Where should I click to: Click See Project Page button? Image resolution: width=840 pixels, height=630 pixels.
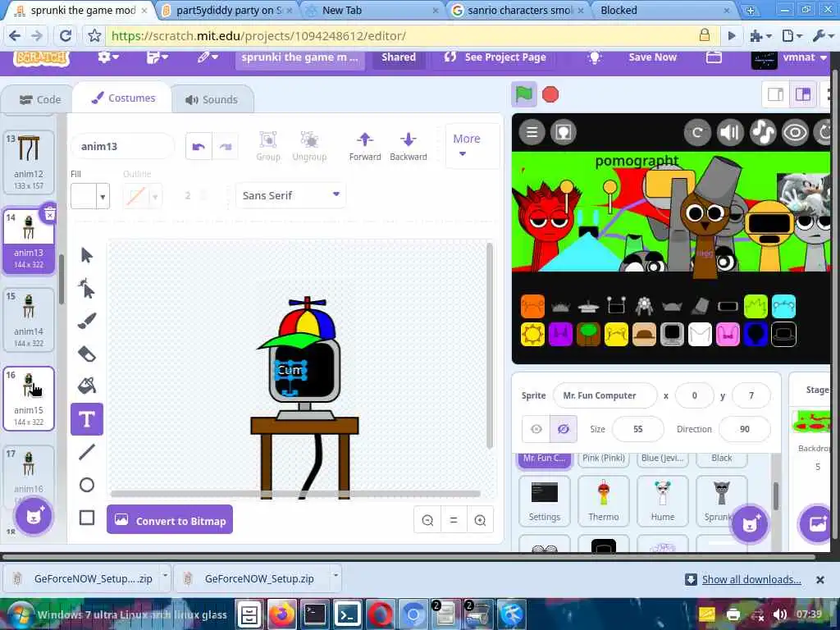pos(495,57)
